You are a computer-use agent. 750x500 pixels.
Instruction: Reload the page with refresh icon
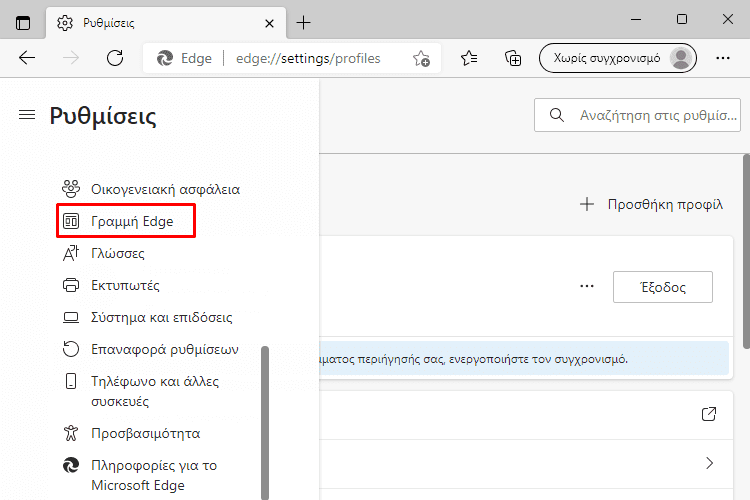115,58
